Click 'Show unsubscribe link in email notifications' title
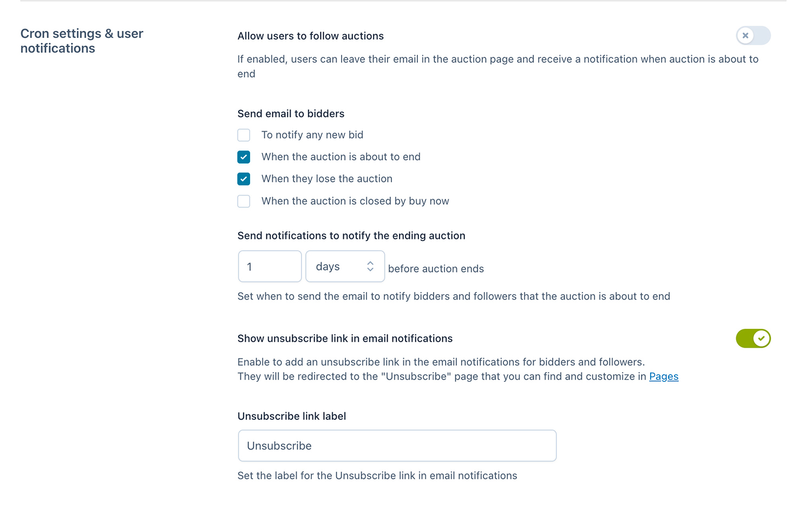 (345, 339)
